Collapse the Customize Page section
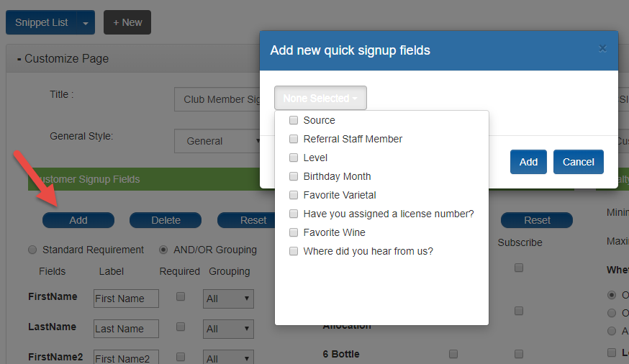Image resolution: width=629 pixels, height=364 pixels. [x=63, y=58]
